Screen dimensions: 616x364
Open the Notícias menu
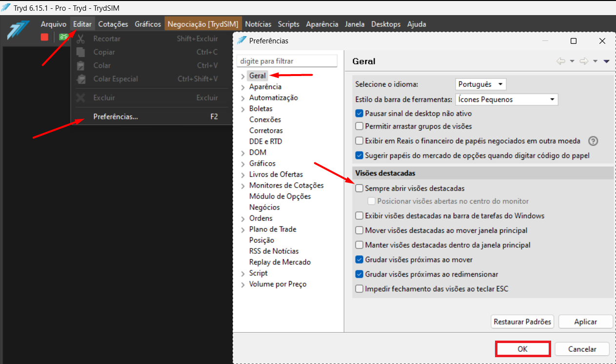pyautogui.click(x=258, y=24)
